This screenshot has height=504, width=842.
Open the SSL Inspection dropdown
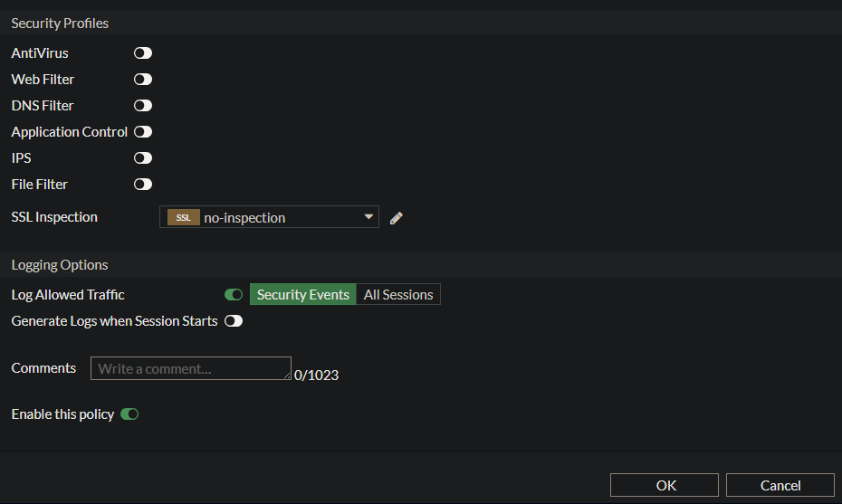pyautogui.click(x=269, y=217)
